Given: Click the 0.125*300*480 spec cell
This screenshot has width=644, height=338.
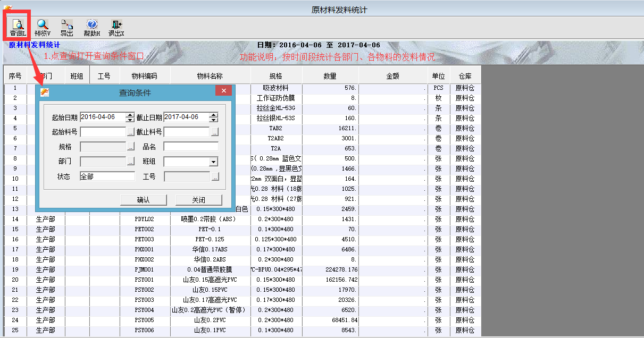Looking at the screenshot, I should click(x=276, y=239).
